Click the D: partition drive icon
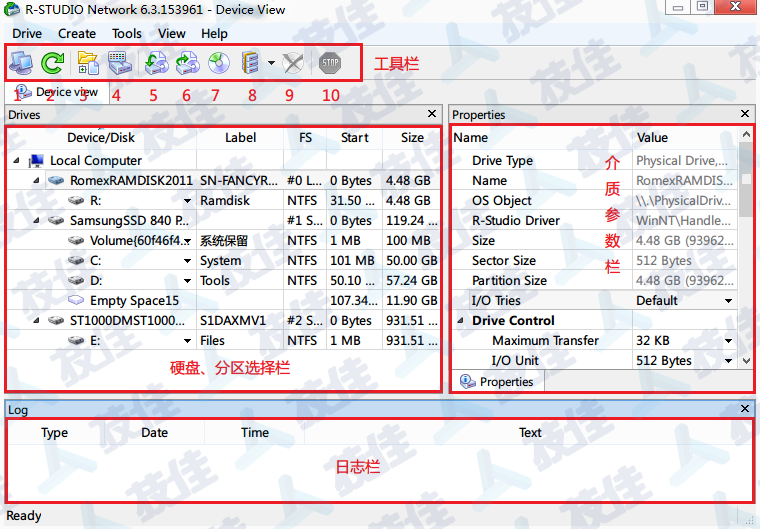Image resolution: width=760 pixels, height=529 pixels. tap(76, 280)
